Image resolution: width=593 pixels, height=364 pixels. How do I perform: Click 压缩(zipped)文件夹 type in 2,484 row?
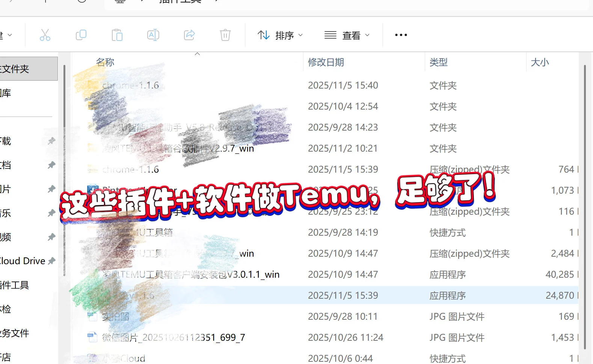tap(469, 253)
